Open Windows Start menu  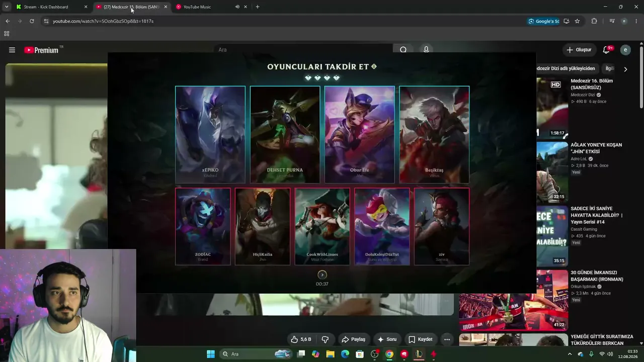pyautogui.click(x=211, y=354)
